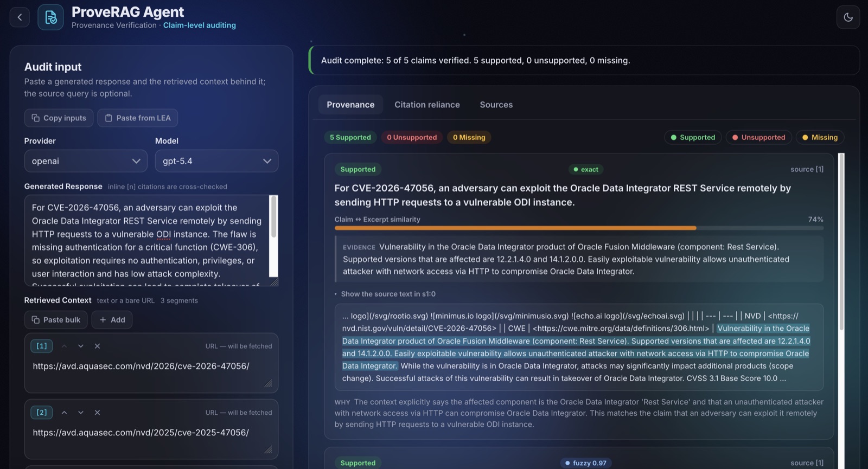Click the Supported badge on second claim card
This screenshot has height=469, width=868.
358,463
